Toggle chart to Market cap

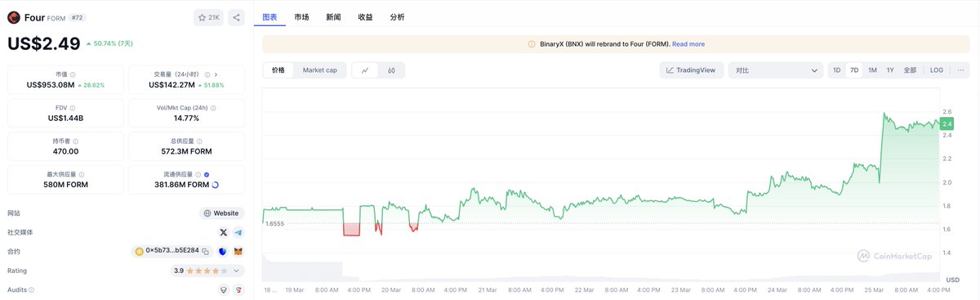click(320, 70)
